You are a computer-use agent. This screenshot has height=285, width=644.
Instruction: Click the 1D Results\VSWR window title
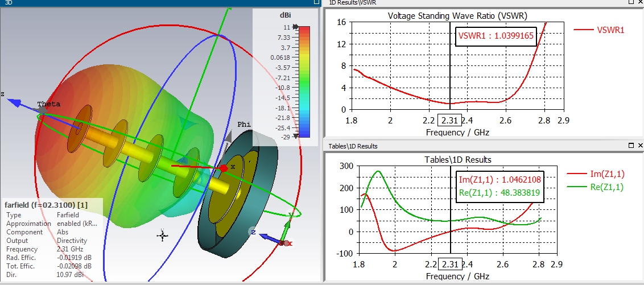click(x=352, y=2)
